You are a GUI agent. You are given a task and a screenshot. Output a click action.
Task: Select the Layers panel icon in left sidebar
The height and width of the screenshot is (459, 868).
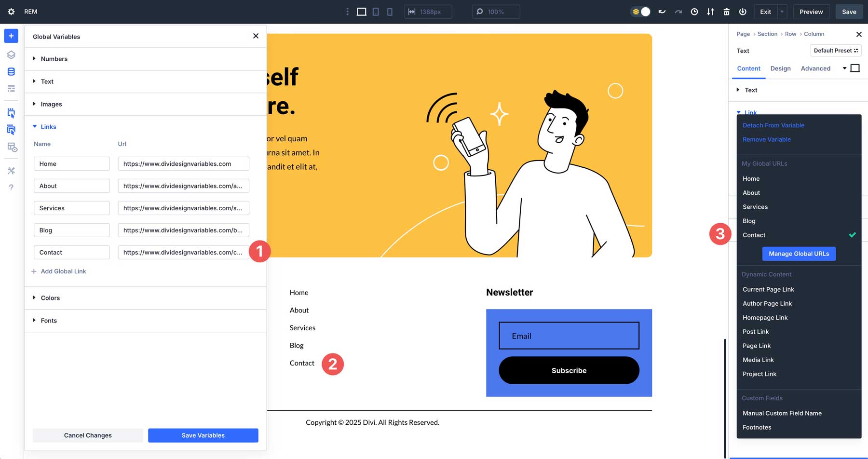(11, 54)
